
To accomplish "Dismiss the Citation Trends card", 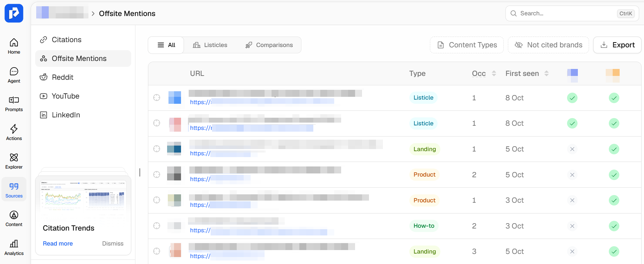I will click(113, 243).
